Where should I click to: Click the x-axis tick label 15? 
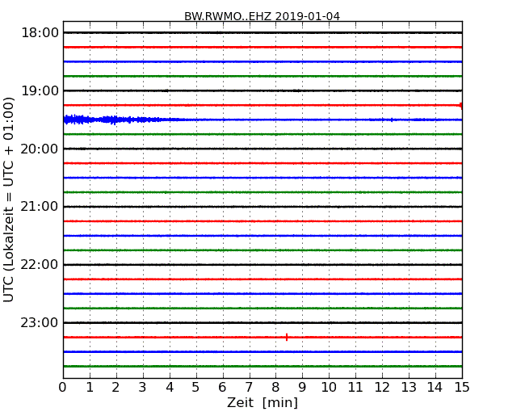(462, 388)
